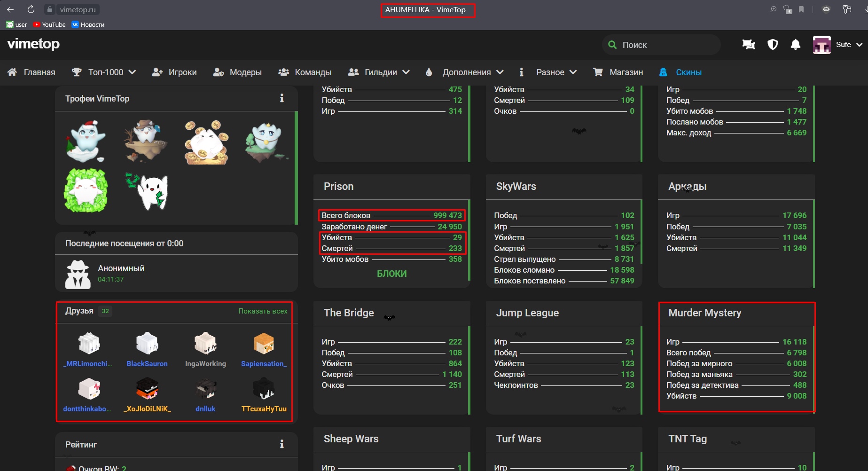Open the Sufe user account dropdown

[x=837, y=45]
